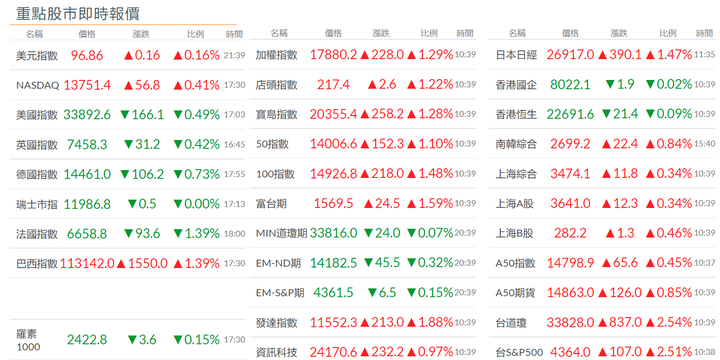Click the 美元指數 price 96.86
720x360 pixels.
87,56
